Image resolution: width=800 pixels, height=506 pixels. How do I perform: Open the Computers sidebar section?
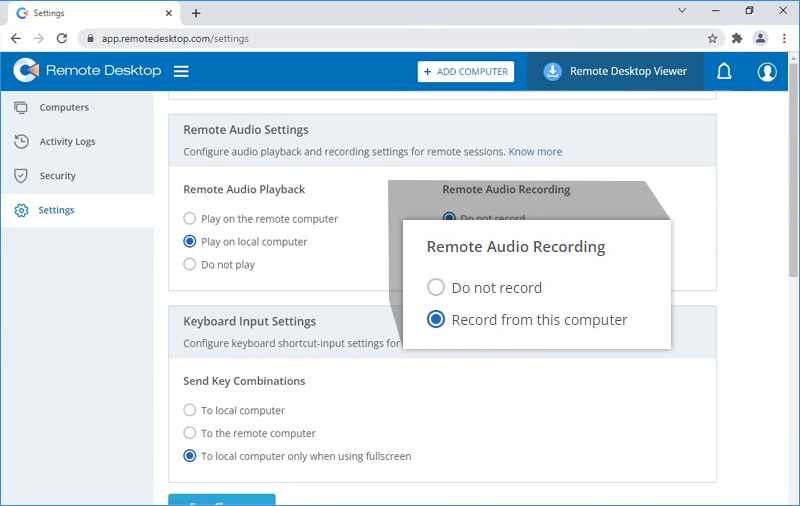[63, 107]
